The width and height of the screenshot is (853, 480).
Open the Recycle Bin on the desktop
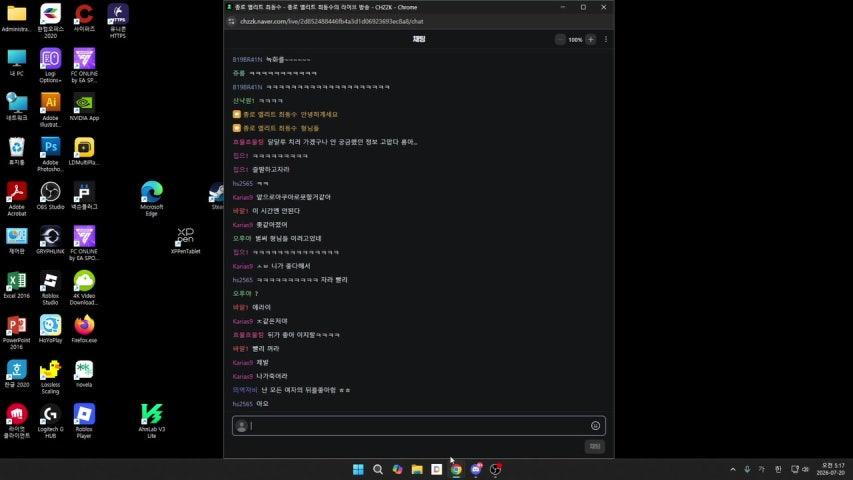point(16,151)
